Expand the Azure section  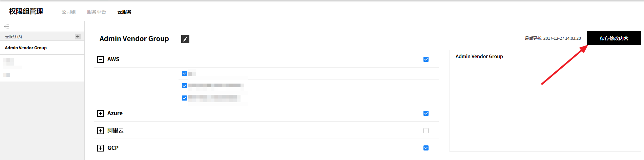101,113
